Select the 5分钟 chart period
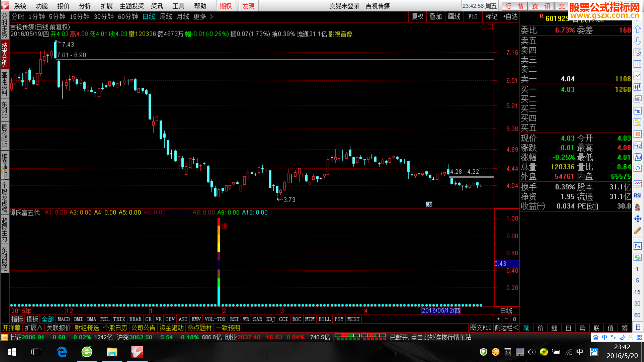Image resolution: width=644 pixels, height=362 pixels. [57, 17]
